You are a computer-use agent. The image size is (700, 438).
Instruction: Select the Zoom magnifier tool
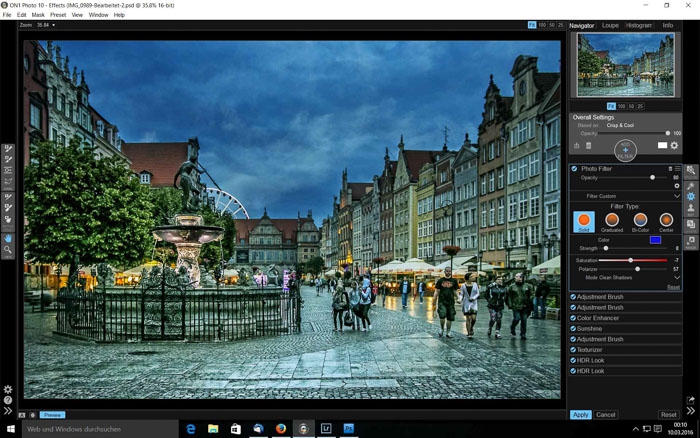tap(8, 251)
